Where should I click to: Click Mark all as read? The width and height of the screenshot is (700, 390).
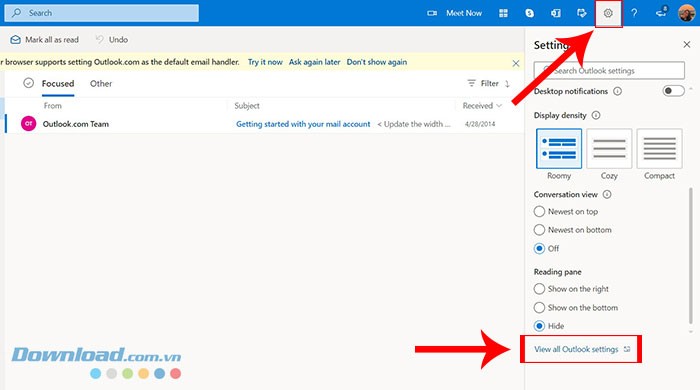(x=45, y=40)
